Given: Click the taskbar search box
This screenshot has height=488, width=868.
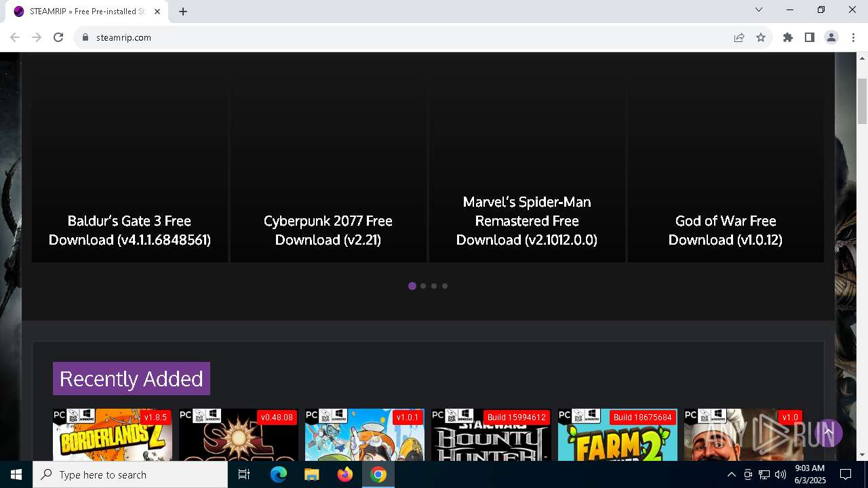Looking at the screenshot, I should pyautogui.click(x=130, y=474).
